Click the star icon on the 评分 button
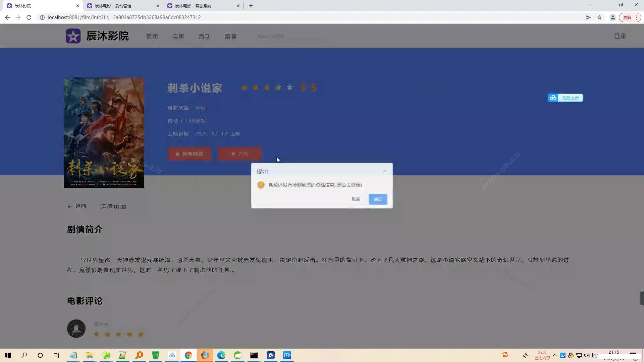Screen dimensions: 644x362 [x=233, y=154]
